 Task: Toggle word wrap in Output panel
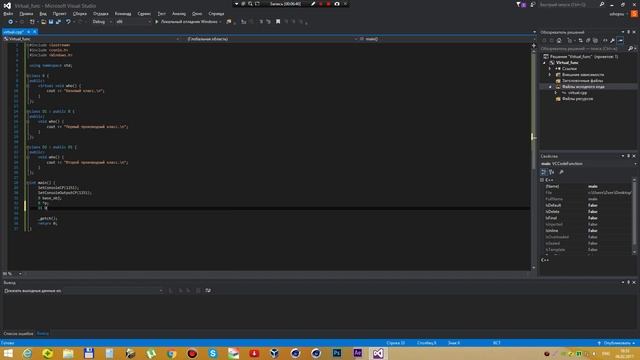coord(208,291)
